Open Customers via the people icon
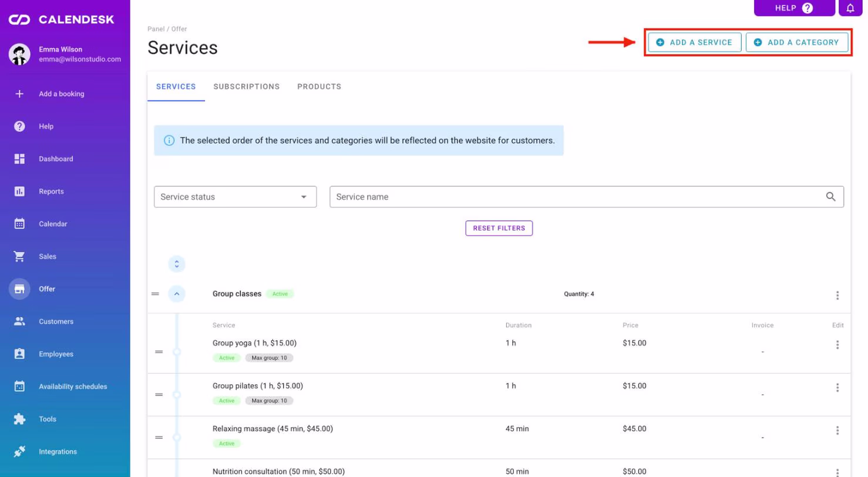This screenshot has width=868, height=477. pyautogui.click(x=19, y=321)
